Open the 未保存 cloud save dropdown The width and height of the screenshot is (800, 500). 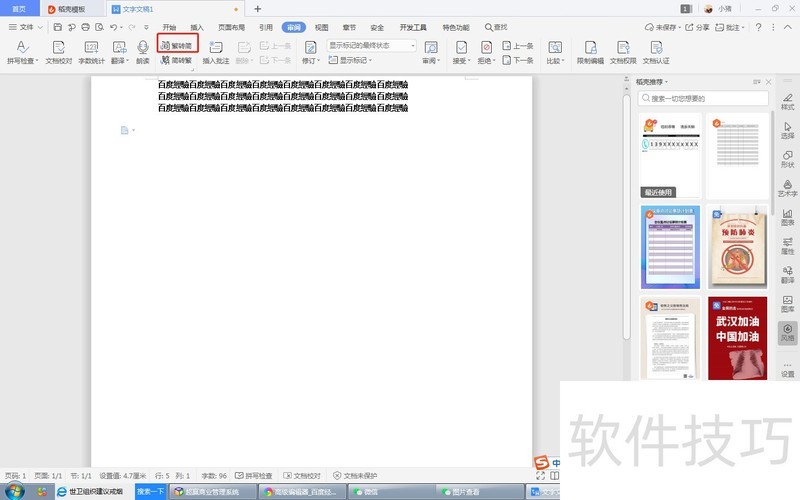click(663, 27)
